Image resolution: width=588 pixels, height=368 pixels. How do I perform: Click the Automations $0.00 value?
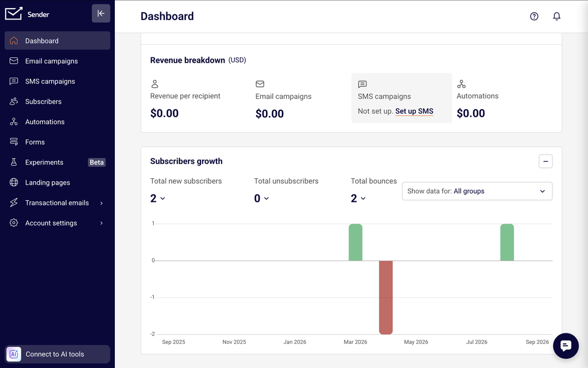(x=471, y=113)
